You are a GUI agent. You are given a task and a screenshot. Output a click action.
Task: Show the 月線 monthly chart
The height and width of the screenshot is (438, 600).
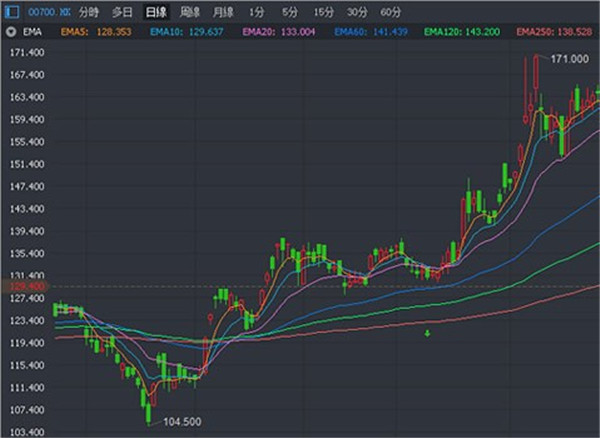click(x=222, y=12)
